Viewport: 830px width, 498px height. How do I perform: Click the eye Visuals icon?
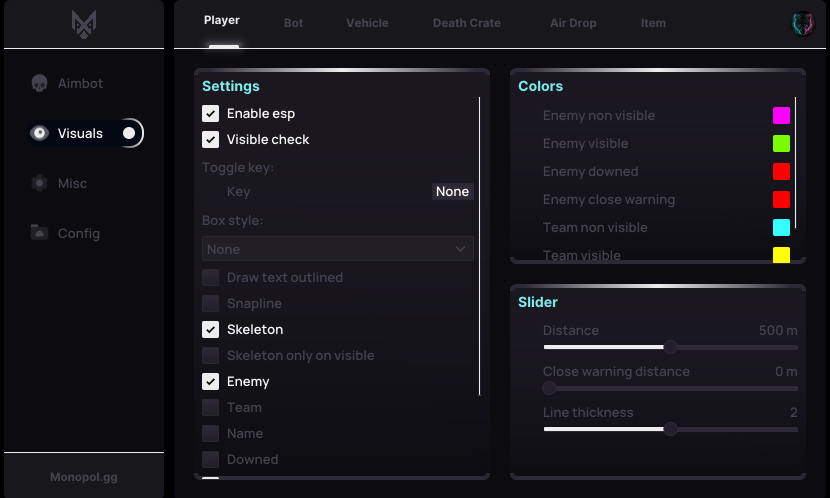[x=39, y=133]
